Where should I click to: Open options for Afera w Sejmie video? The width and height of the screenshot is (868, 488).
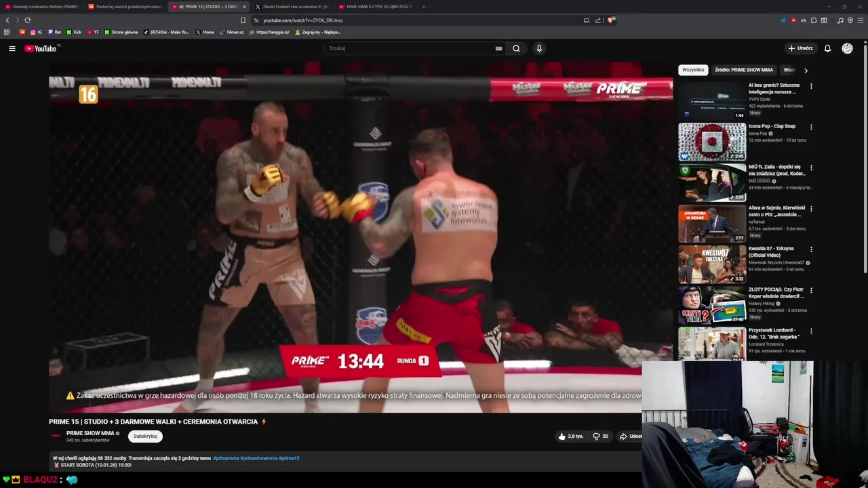[811, 209]
